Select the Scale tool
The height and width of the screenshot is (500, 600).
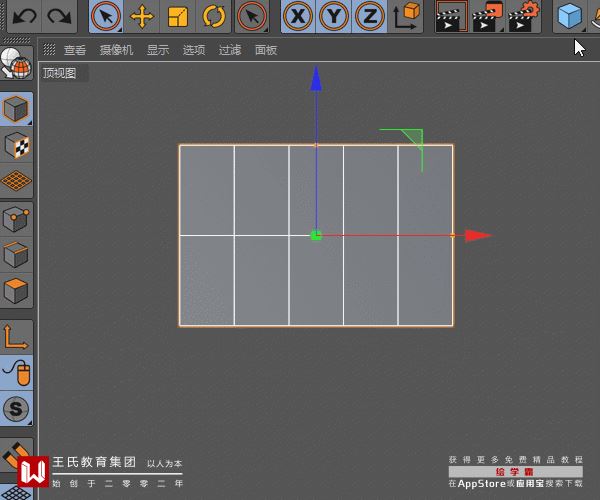(x=178, y=16)
